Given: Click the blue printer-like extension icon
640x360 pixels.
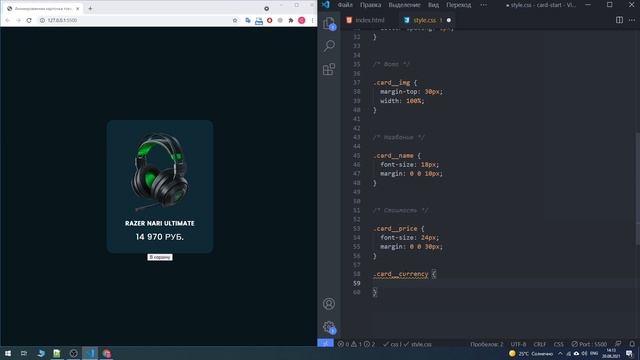Looking at the screenshot, I should click(x=259, y=20).
